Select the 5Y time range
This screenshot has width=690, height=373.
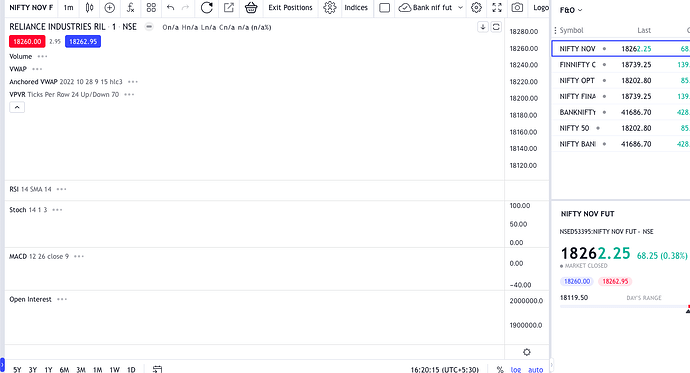click(x=17, y=369)
